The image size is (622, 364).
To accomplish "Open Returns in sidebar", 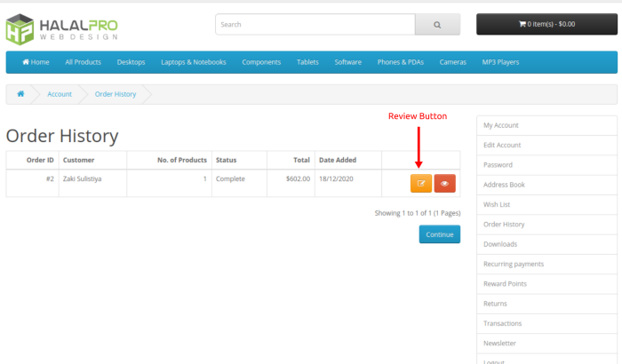I will (x=546, y=304).
